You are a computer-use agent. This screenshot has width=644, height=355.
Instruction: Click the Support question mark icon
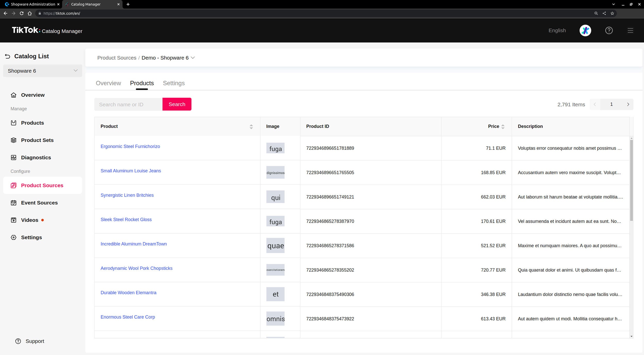click(x=18, y=341)
